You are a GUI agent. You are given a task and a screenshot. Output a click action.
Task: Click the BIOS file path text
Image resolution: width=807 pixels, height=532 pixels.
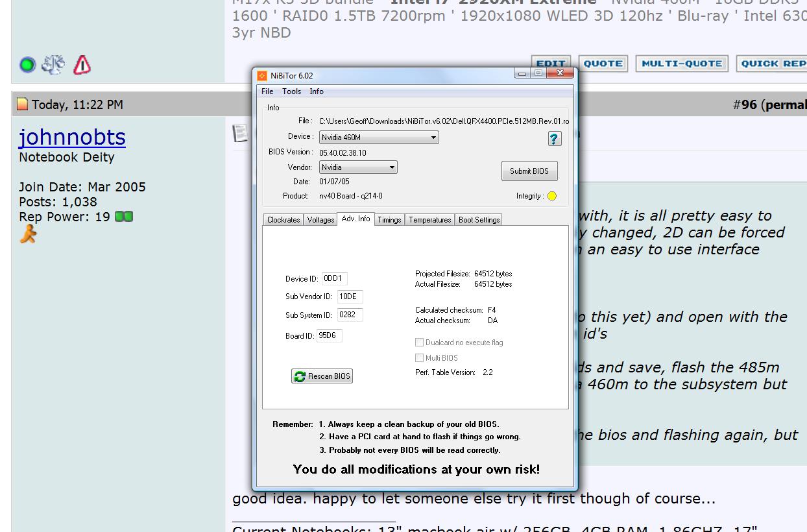tap(444, 121)
